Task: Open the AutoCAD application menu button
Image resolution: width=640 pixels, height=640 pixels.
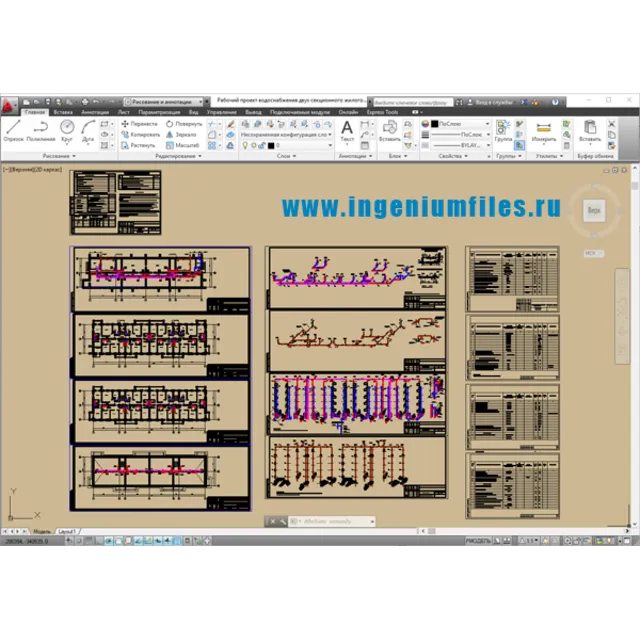Action: (9, 104)
